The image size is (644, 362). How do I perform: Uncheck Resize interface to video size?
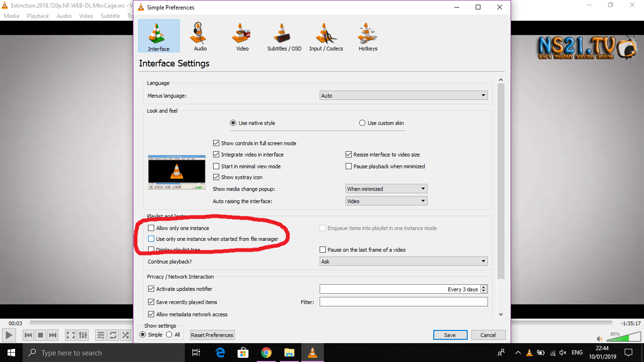click(349, 155)
